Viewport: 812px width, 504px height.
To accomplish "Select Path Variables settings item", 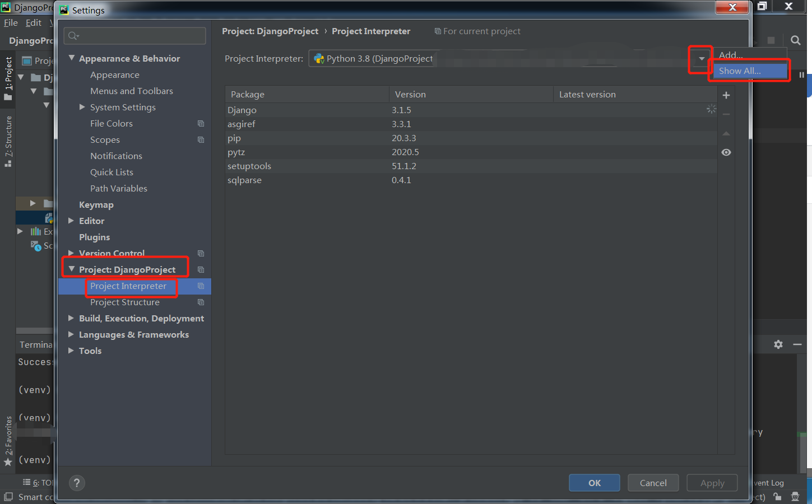I will click(x=119, y=188).
